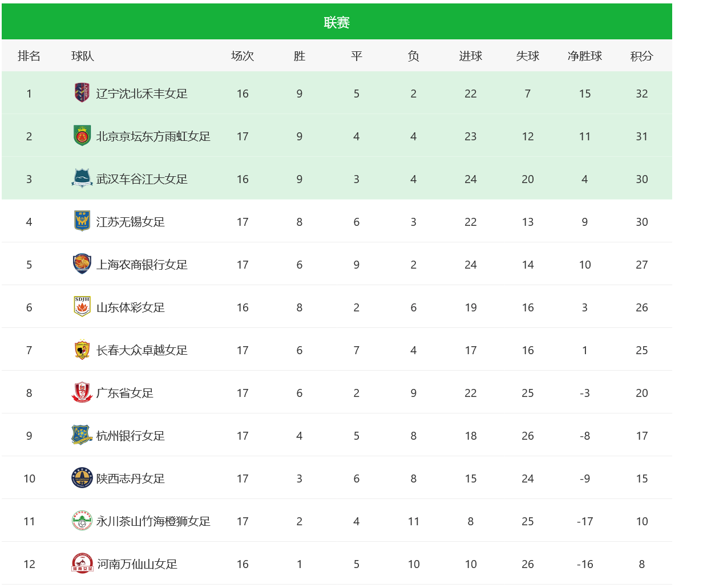Click the 杭州银行女足 team crest
The width and height of the screenshot is (703, 588).
82,435
